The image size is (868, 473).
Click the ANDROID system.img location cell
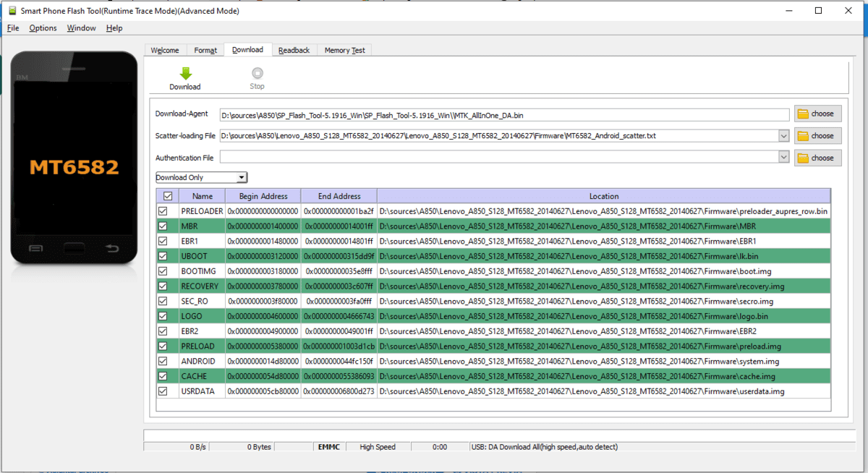pyautogui.click(x=603, y=362)
